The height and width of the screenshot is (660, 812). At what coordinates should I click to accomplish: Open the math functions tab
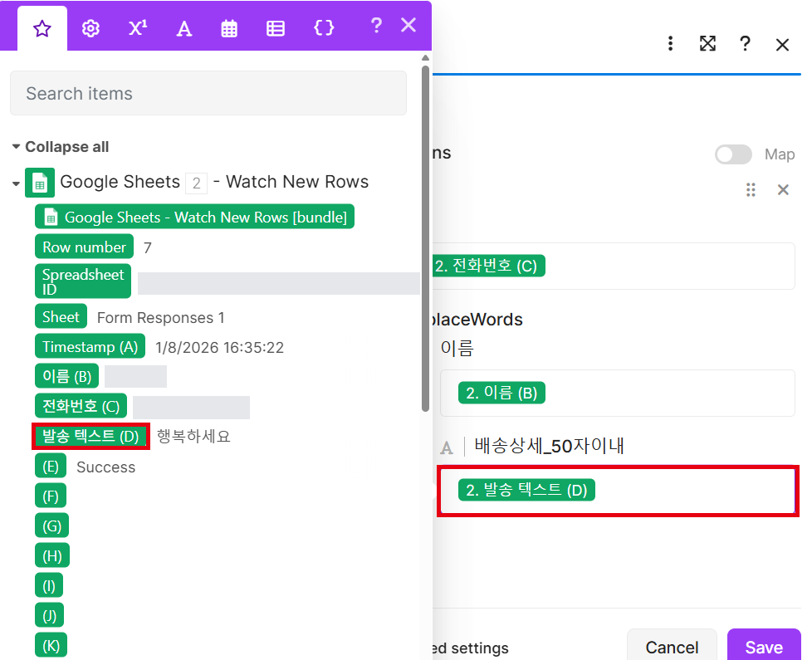point(138,28)
